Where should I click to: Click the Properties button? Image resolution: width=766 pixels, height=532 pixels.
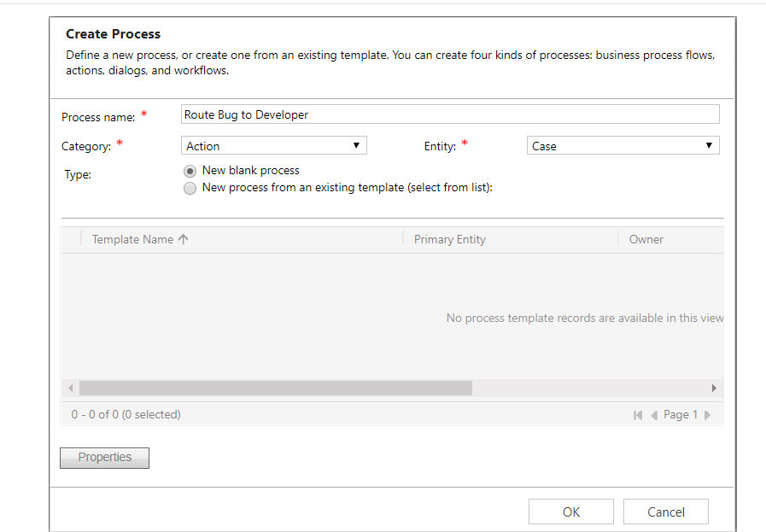[x=104, y=458]
